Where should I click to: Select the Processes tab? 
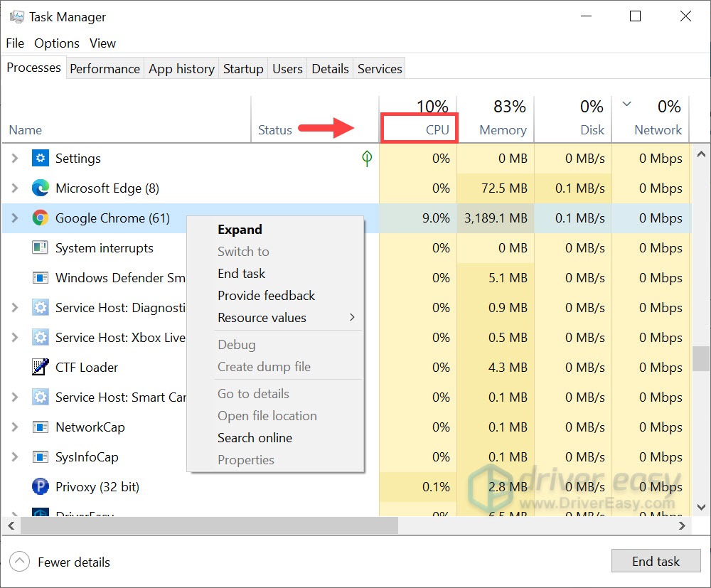(x=33, y=68)
